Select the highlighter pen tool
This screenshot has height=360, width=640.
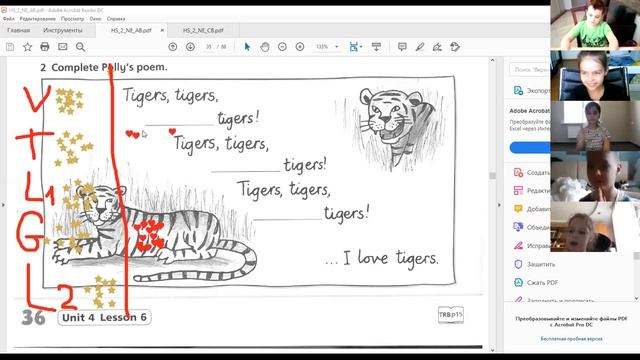420,47
